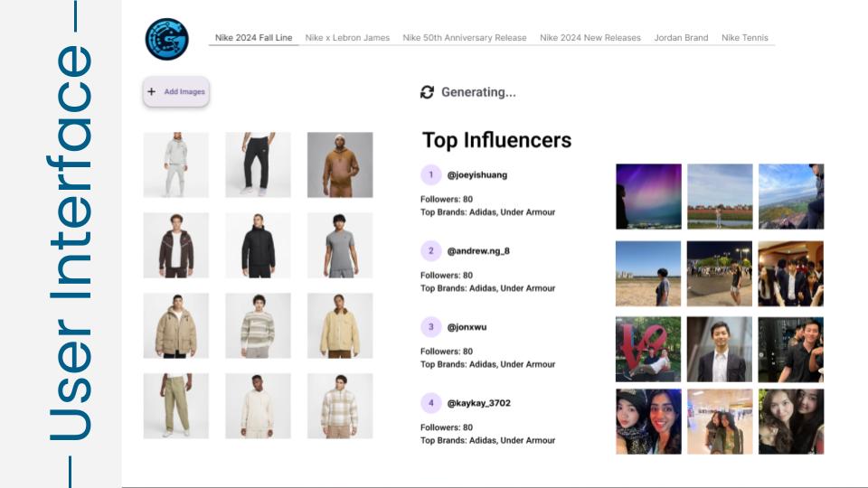Select the plaid fleece jacket image
Image resolution: width=868 pixels, height=488 pixels.
340,406
